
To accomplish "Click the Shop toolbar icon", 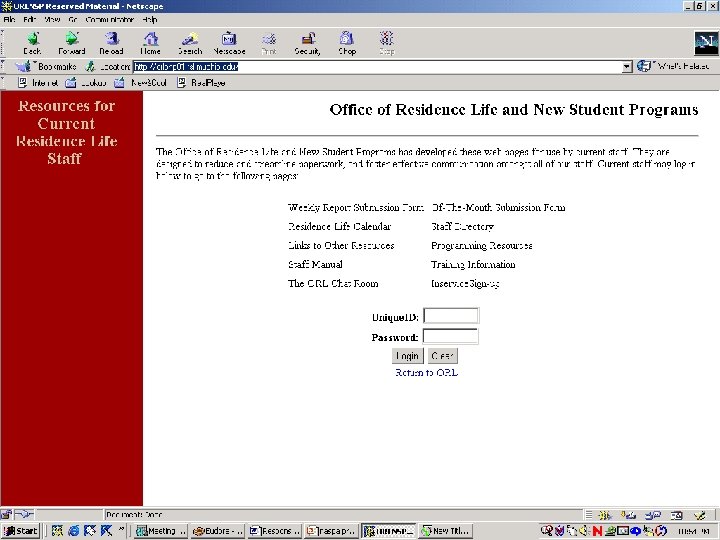I will (347, 43).
